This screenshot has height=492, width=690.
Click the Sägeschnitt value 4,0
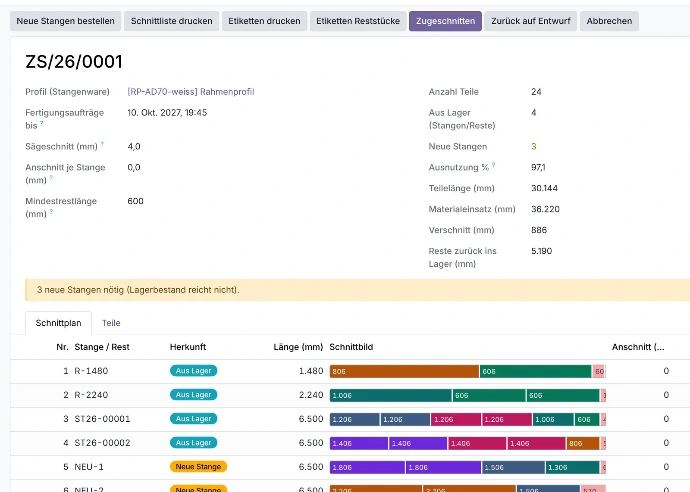click(134, 147)
